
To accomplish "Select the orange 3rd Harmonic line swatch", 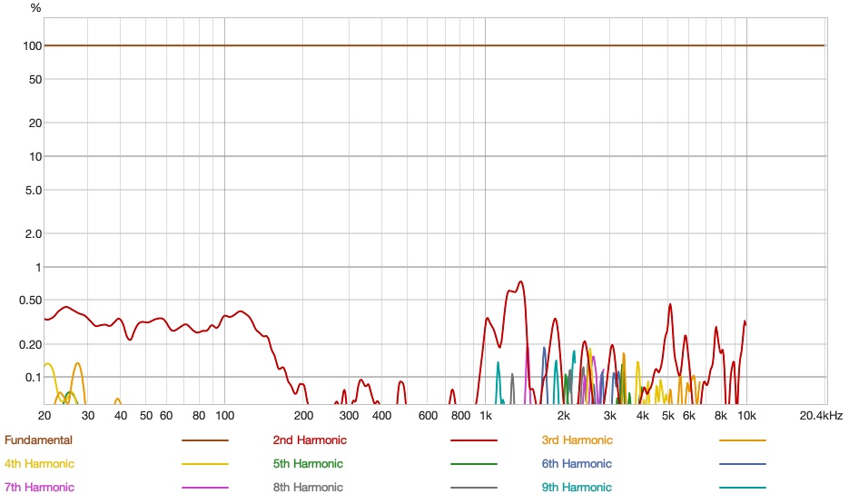I will coord(743,440).
